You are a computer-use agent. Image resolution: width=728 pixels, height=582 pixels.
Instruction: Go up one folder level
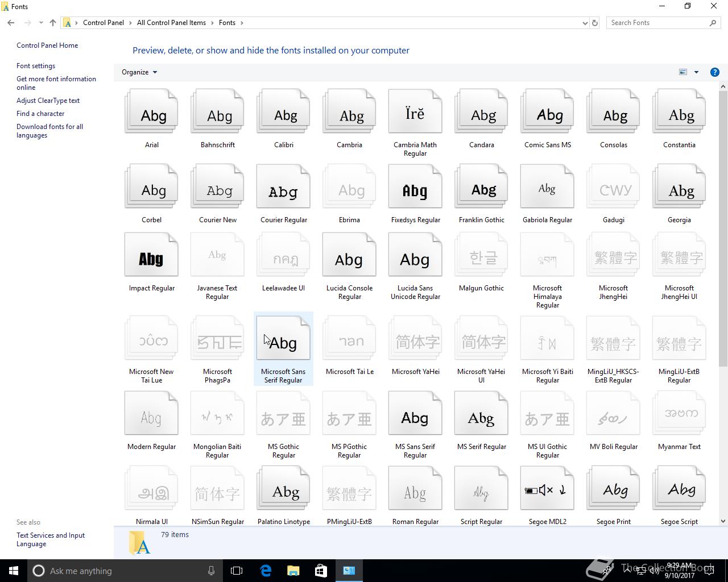(53, 23)
